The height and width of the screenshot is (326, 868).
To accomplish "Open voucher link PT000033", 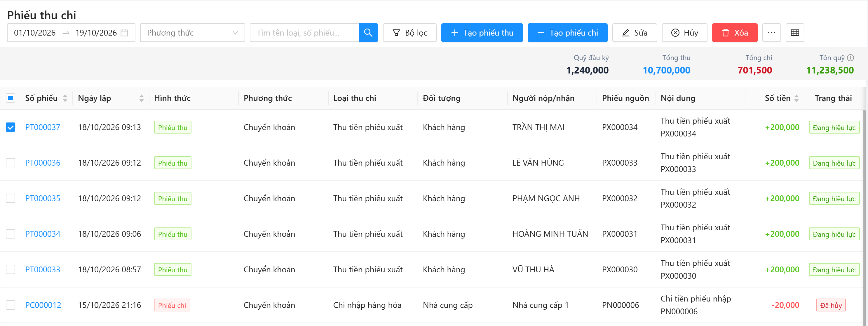I will pyautogui.click(x=43, y=269).
